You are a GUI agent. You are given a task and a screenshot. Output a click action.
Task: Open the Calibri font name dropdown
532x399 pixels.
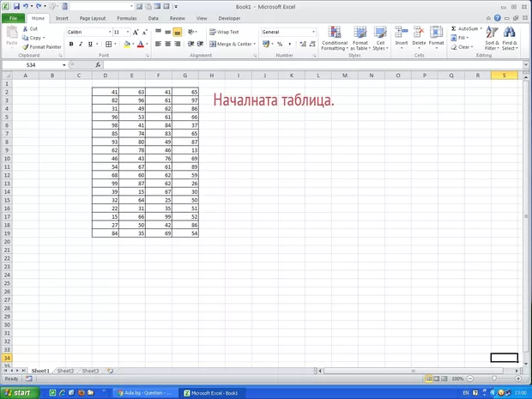[x=110, y=32]
